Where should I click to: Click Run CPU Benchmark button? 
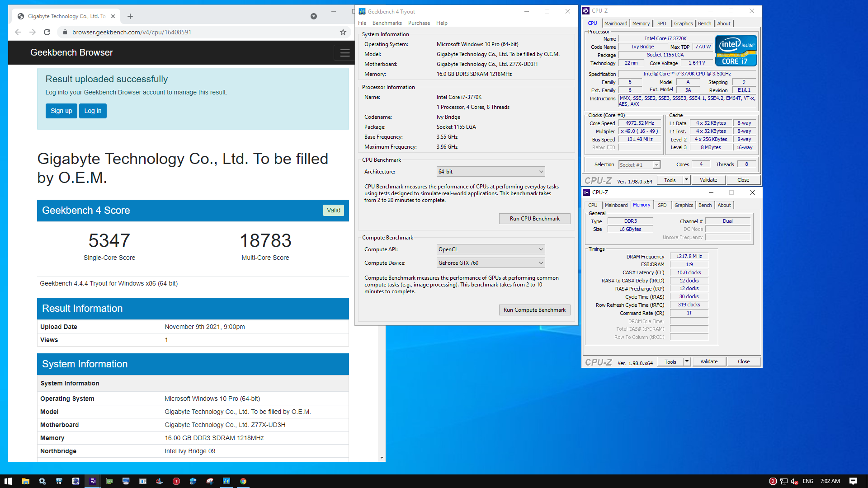[x=534, y=219]
